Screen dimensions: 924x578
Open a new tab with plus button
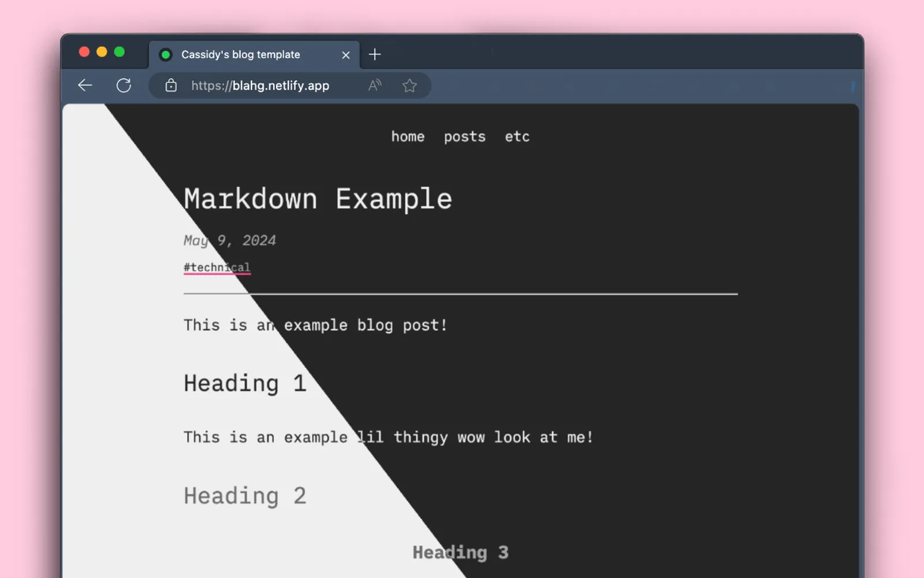[x=375, y=54]
